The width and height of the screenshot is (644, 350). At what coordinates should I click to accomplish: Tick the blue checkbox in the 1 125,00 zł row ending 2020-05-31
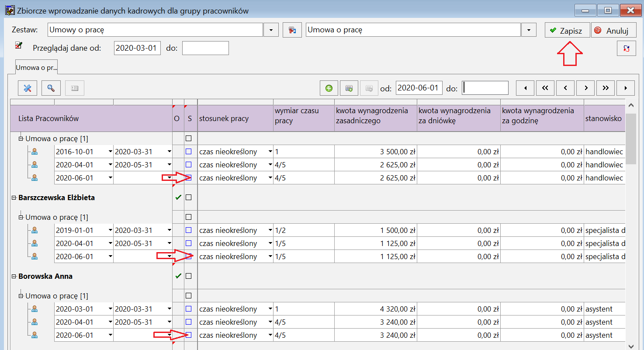pos(189,243)
